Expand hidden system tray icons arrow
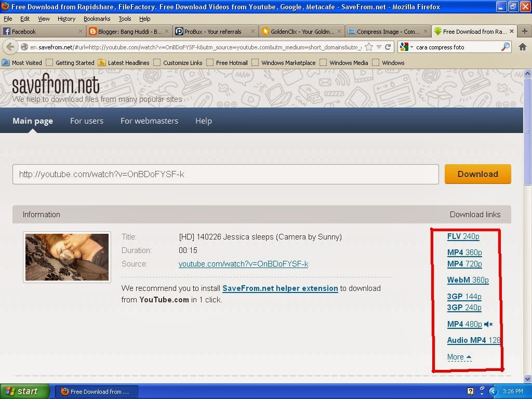 click(x=494, y=392)
